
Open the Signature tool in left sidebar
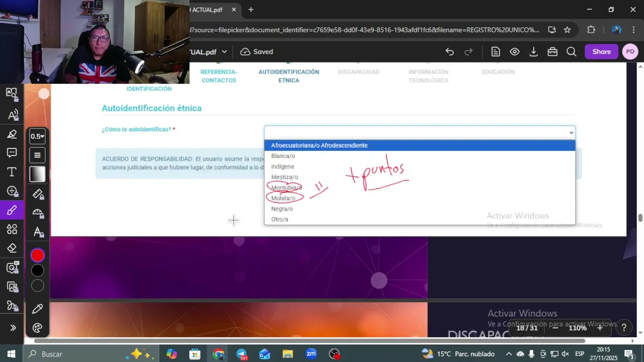[x=12, y=306]
